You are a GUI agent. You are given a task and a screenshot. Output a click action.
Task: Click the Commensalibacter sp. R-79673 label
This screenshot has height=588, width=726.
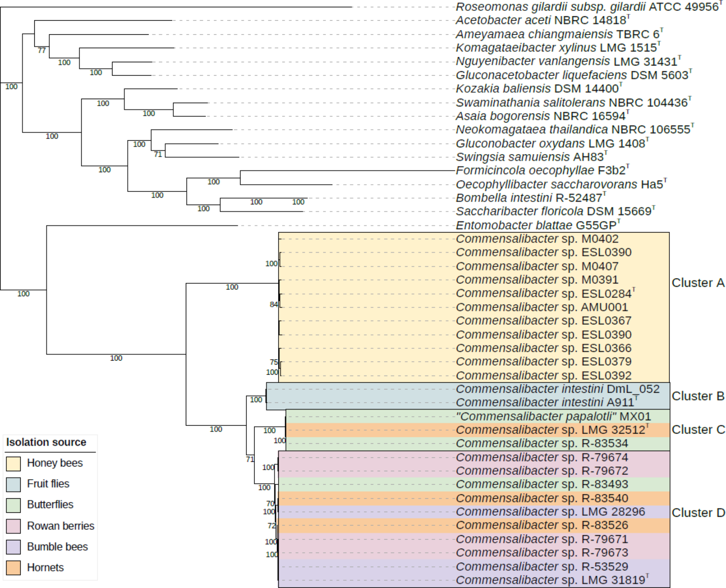[542, 552]
